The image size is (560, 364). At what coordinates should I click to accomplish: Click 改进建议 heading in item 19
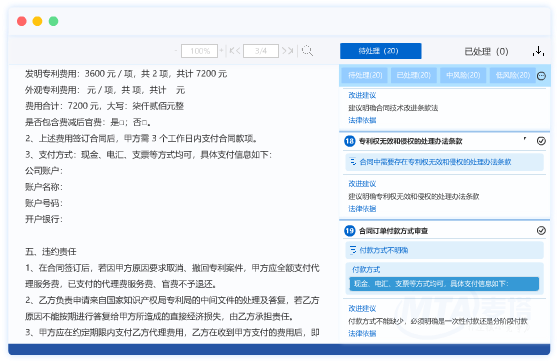[x=362, y=309]
